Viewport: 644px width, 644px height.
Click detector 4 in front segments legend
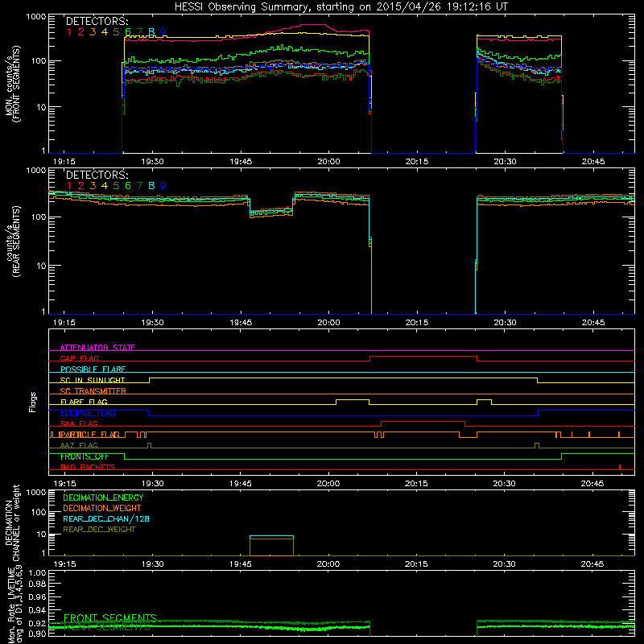pyautogui.click(x=105, y=31)
